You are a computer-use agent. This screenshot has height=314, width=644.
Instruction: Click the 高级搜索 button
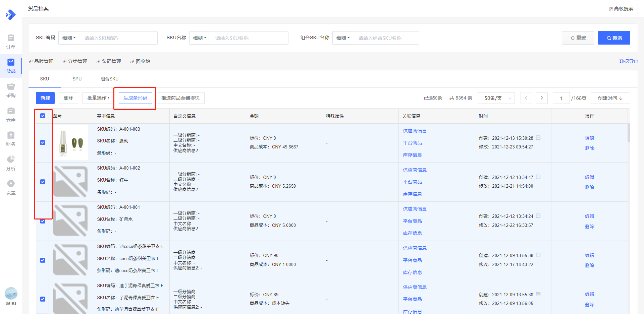tap(621, 9)
